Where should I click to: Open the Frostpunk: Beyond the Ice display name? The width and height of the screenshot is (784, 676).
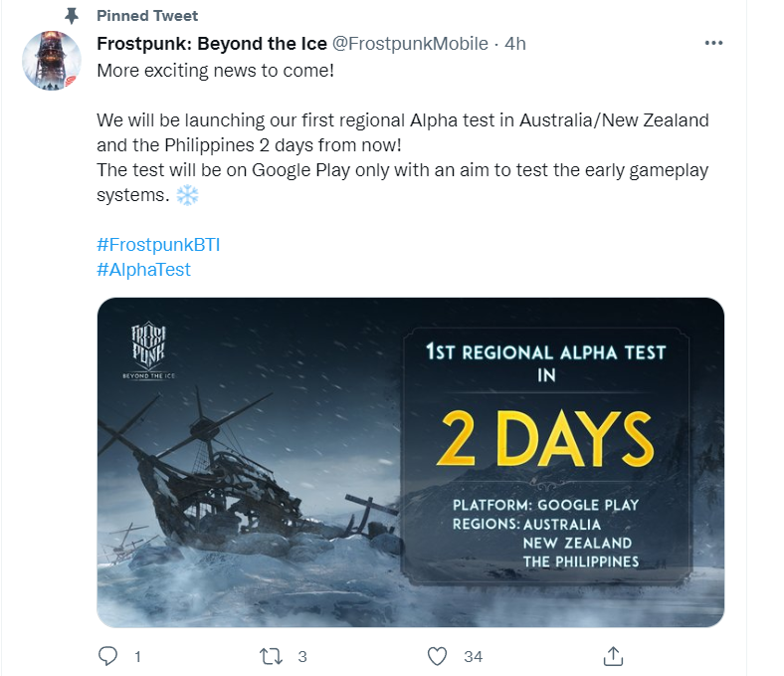tap(212, 44)
